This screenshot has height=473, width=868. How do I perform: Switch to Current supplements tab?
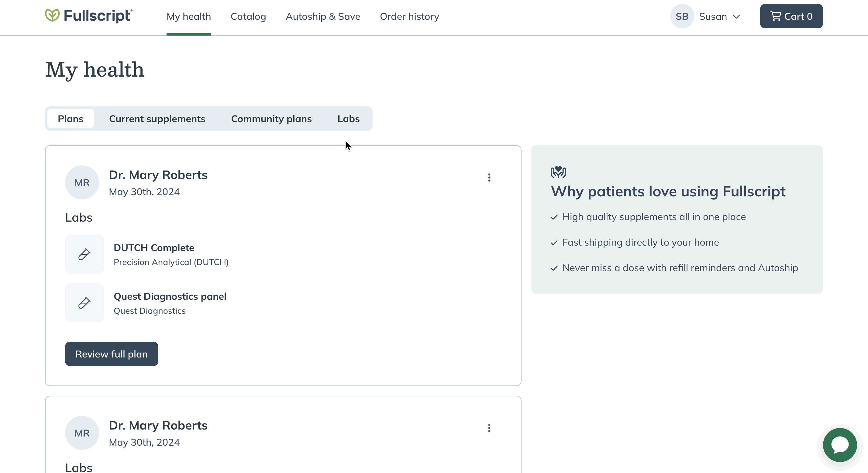pyautogui.click(x=157, y=119)
